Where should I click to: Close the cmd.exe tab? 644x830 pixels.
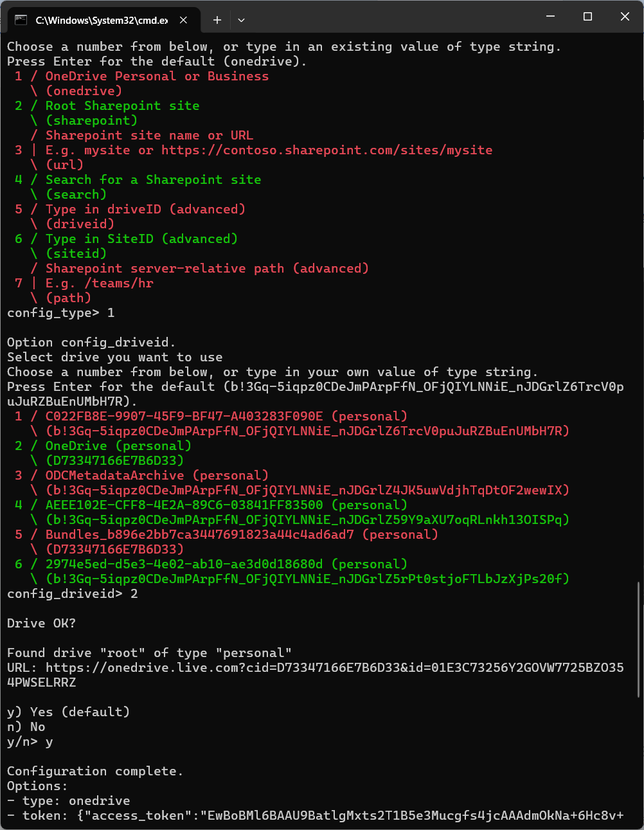[184, 20]
